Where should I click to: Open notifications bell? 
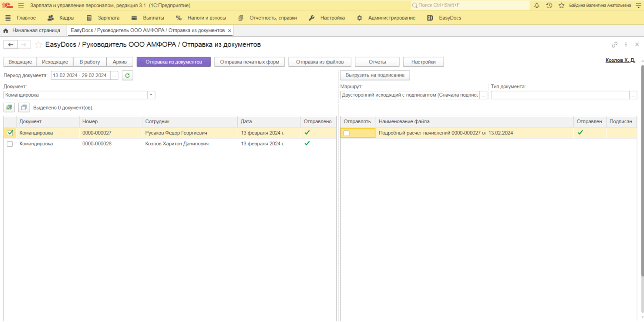point(537,5)
